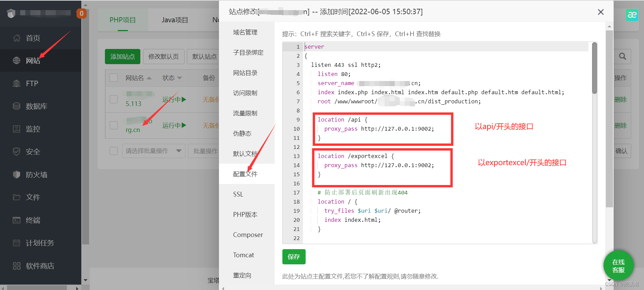Click the orange notification badge 0

(81, 14)
